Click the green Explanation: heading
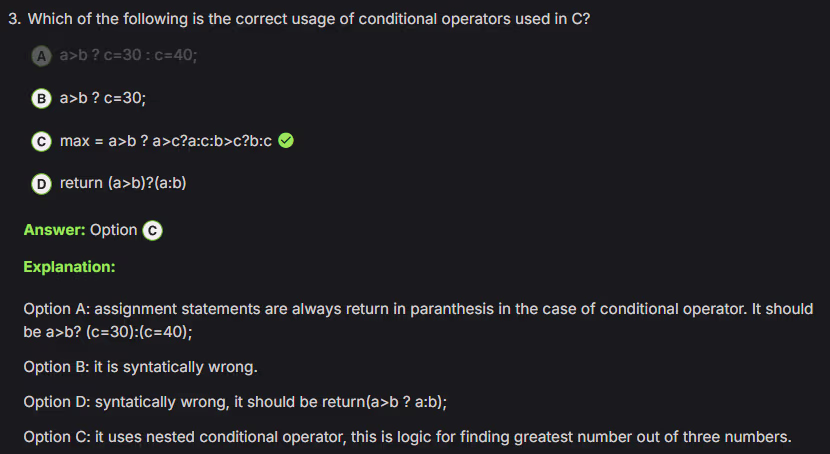830x454 pixels. click(x=69, y=267)
